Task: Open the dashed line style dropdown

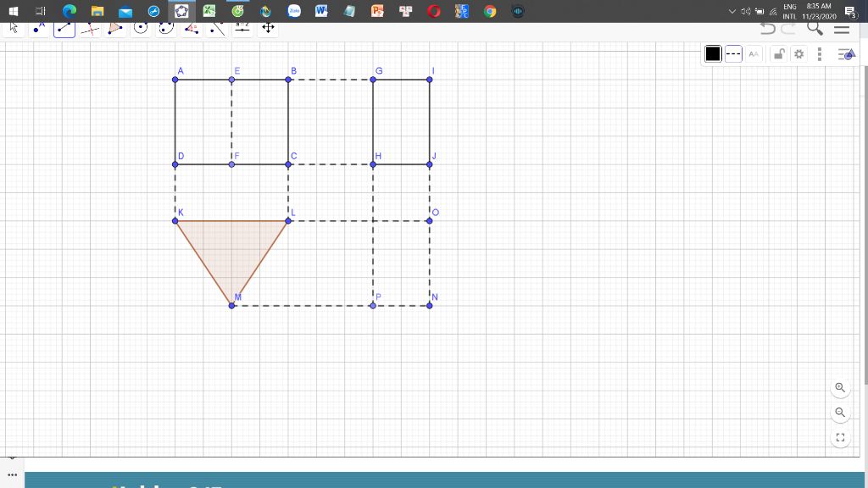Action: coord(733,53)
